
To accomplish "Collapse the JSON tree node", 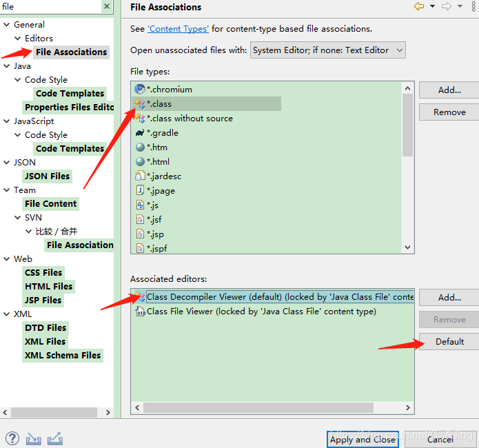I will [6, 162].
